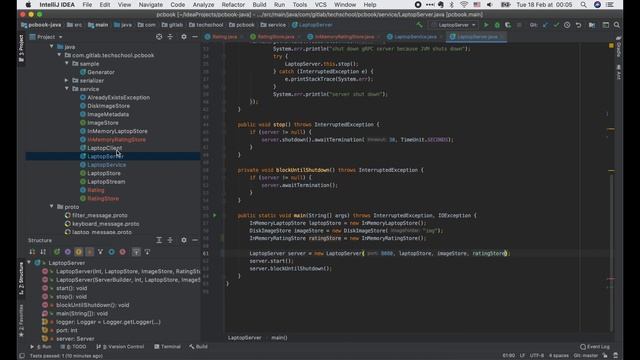Click the Git commit checkmark icon
Screen dimensions: 640x360
[556, 25]
